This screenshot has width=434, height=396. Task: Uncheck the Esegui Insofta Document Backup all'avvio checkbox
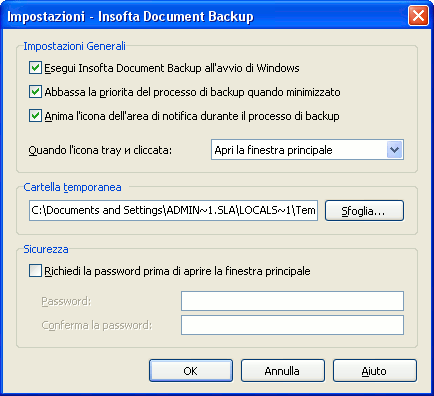35,68
